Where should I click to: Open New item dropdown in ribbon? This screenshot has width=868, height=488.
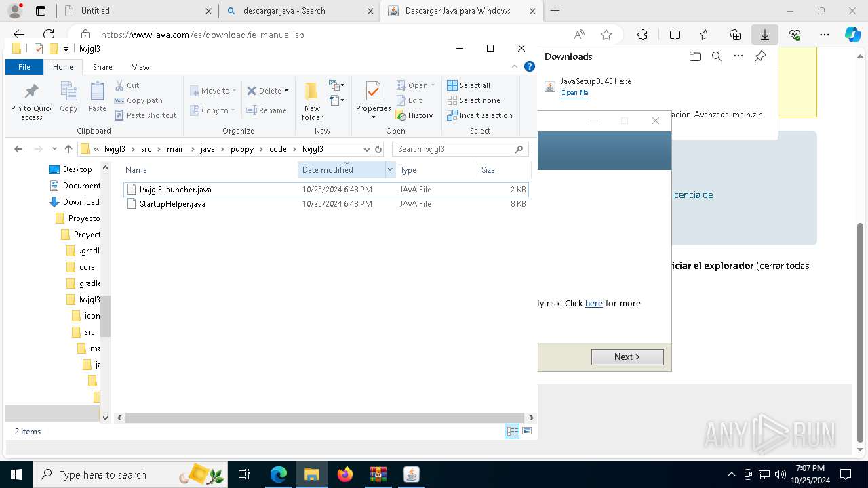click(x=336, y=85)
